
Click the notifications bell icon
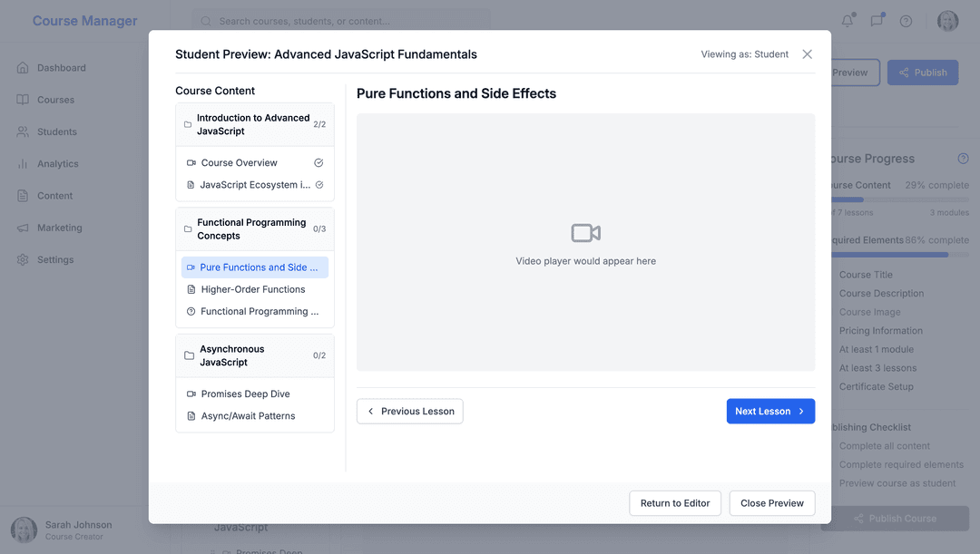coord(848,21)
